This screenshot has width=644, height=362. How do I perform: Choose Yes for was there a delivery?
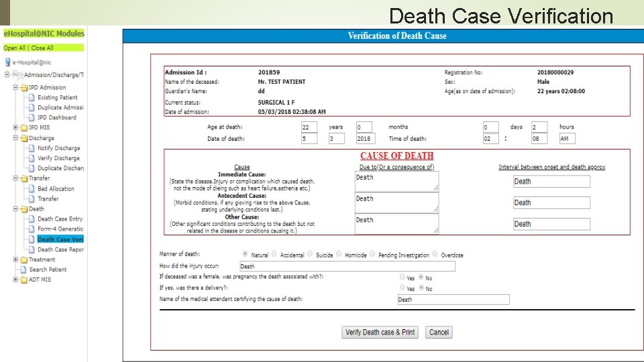[402, 288]
